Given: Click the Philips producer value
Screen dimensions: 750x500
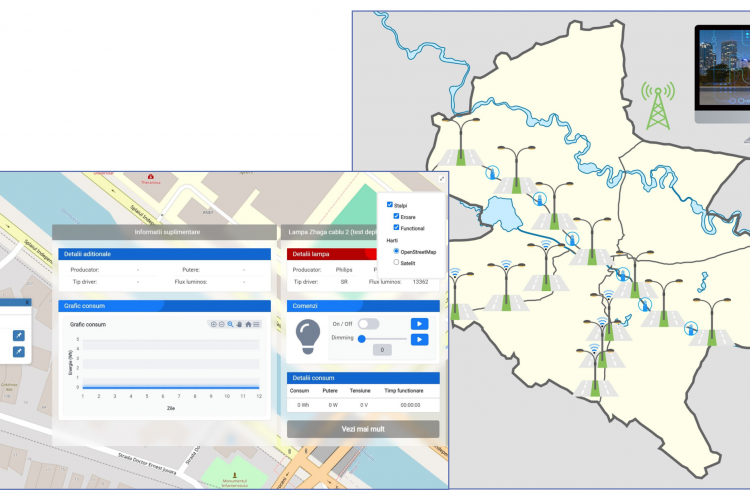Looking at the screenshot, I should [x=344, y=270].
